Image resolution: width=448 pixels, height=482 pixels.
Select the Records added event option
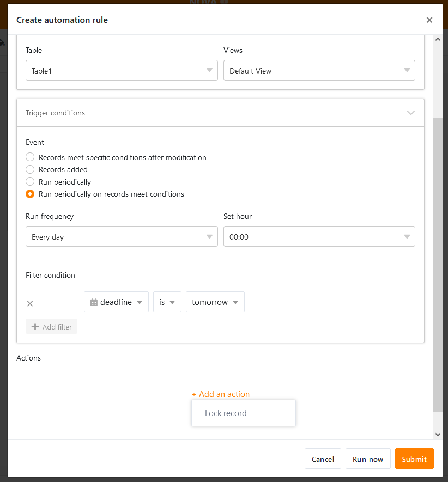(x=31, y=169)
